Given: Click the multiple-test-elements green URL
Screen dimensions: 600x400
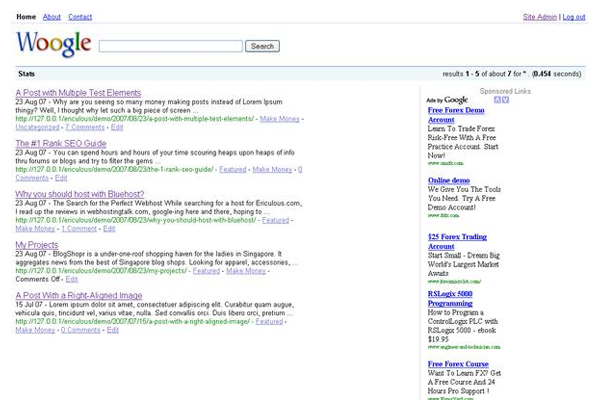Looking at the screenshot, I should tap(134, 119).
